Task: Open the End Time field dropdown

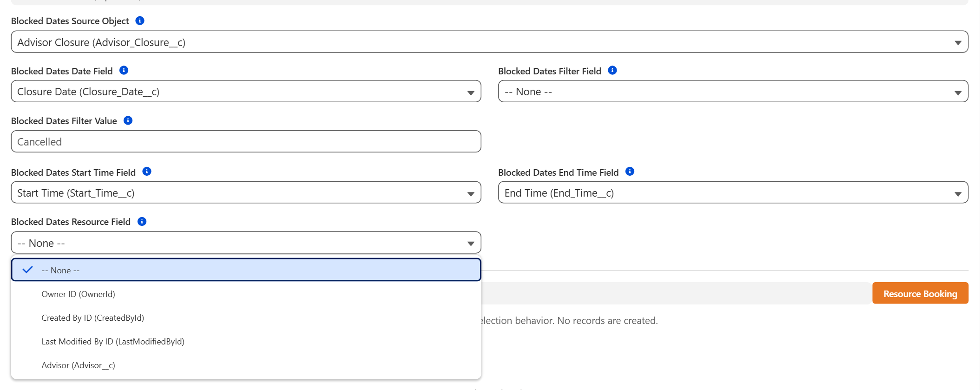Action: tap(733, 192)
